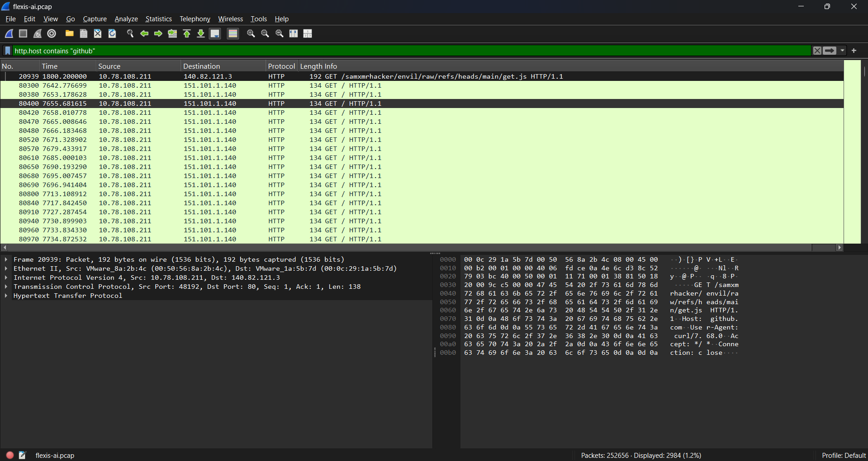
Task: Expand the Hypertext Transfer Protocol layer
Action: pos(6,296)
